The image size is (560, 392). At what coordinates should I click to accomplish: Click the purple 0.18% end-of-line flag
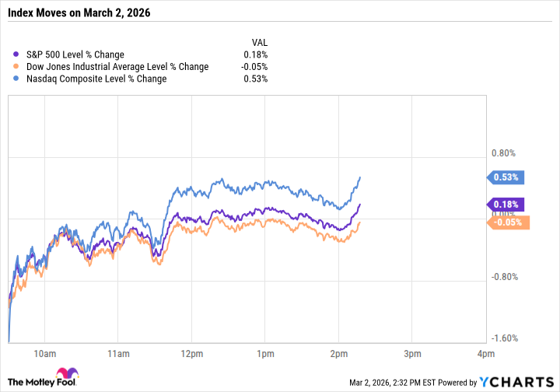pyautogui.click(x=508, y=205)
